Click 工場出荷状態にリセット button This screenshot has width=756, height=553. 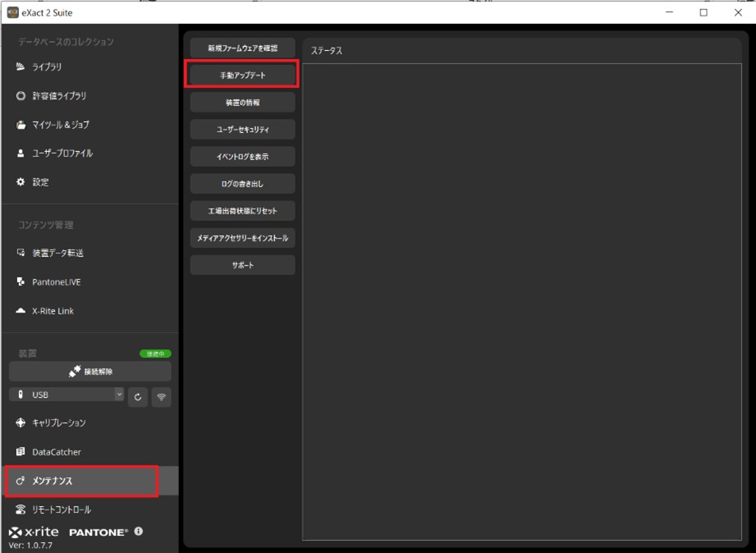coord(242,211)
